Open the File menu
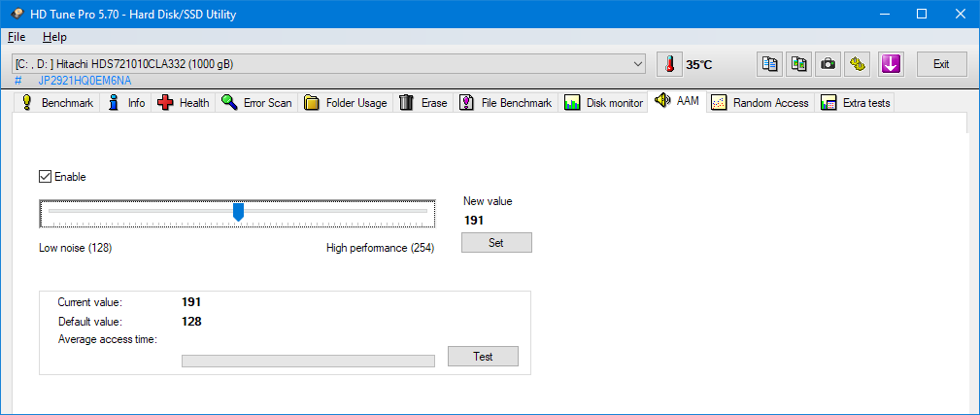 (17, 37)
